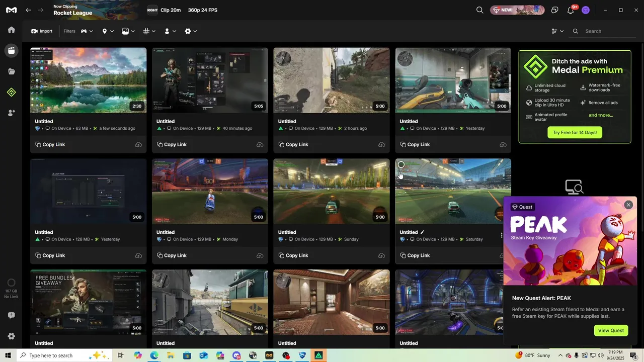Go back with the left arrow
Image resolution: width=644 pixels, height=362 pixels.
(29, 10)
